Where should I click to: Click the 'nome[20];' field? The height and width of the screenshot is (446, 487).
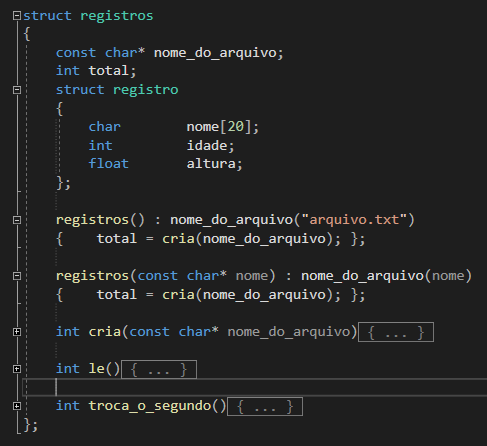(223, 127)
